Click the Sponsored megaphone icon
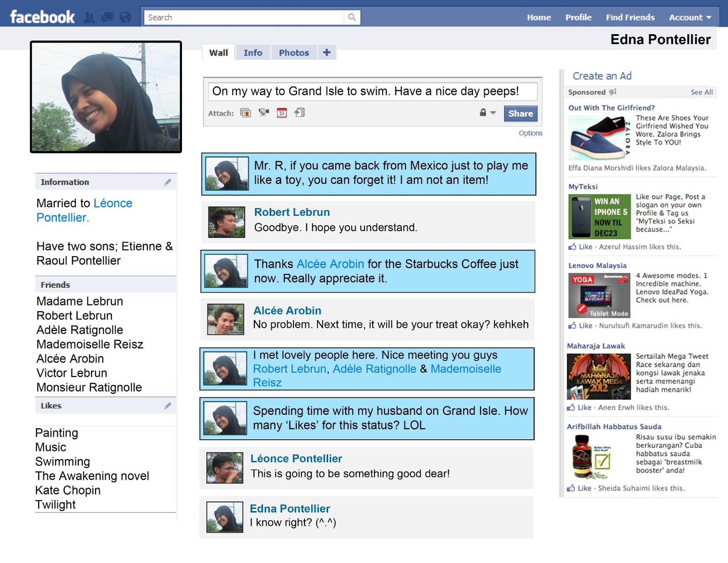 coord(613,92)
